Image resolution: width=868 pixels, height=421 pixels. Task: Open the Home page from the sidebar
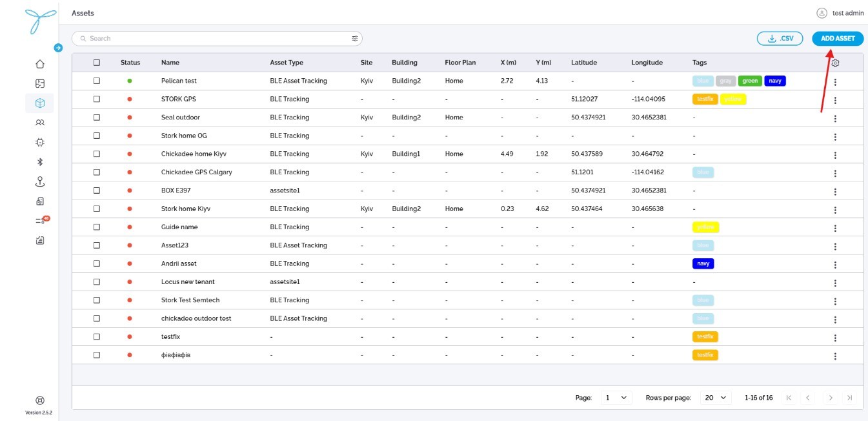click(x=40, y=64)
